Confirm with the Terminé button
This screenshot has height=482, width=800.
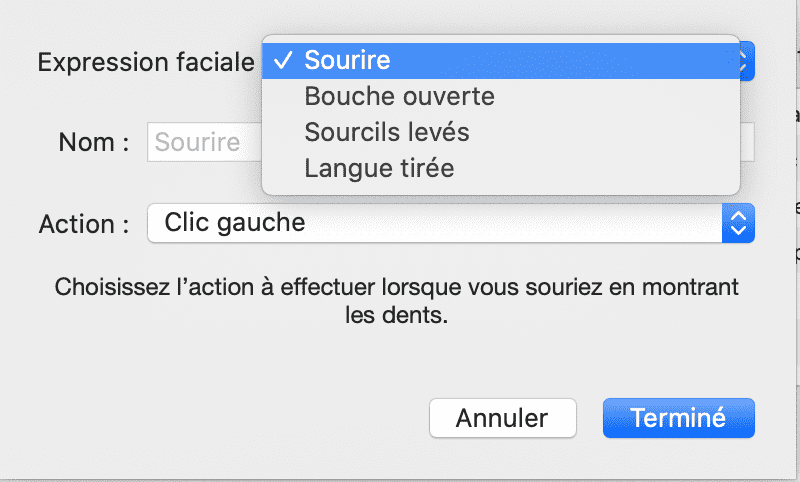678,417
